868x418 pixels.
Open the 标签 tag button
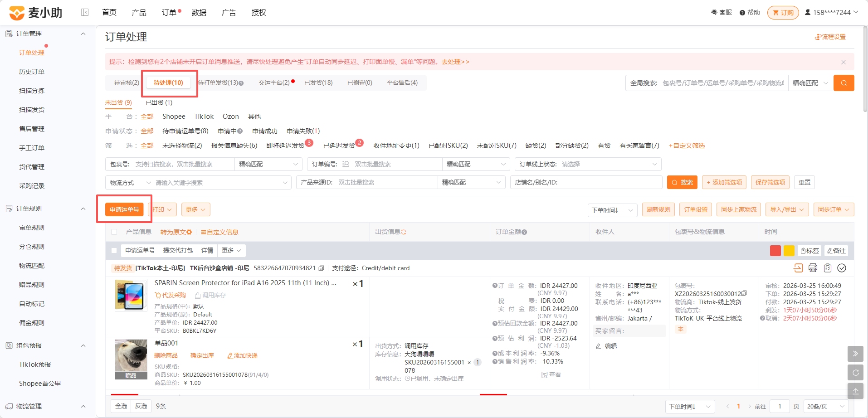coord(810,251)
